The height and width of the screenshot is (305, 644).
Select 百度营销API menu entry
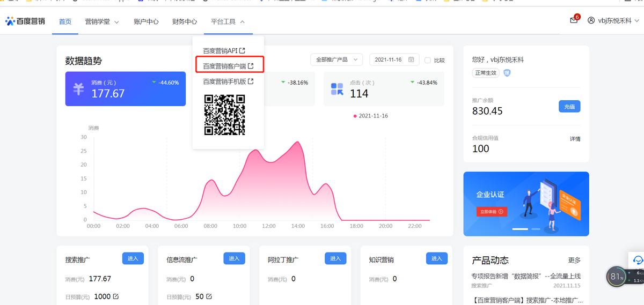pos(224,50)
